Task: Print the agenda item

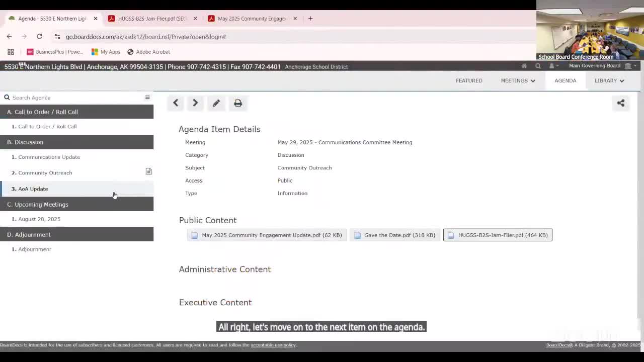Action: [238, 103]
